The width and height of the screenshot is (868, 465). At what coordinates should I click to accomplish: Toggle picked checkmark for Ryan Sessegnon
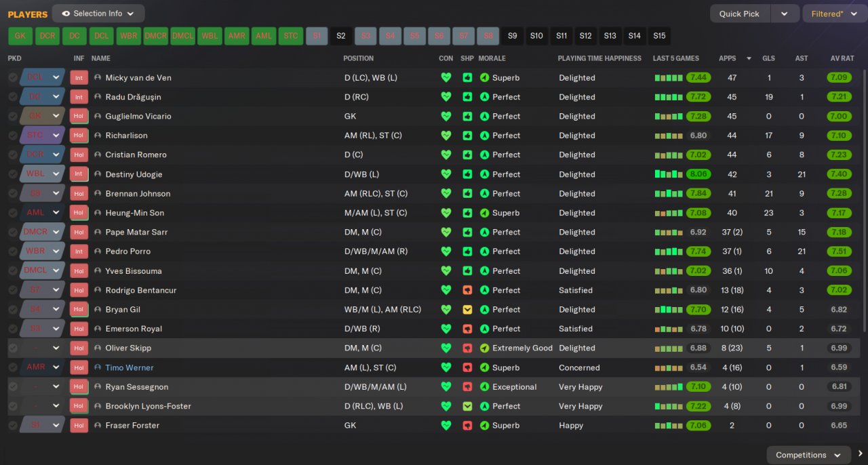coord(13,387)
